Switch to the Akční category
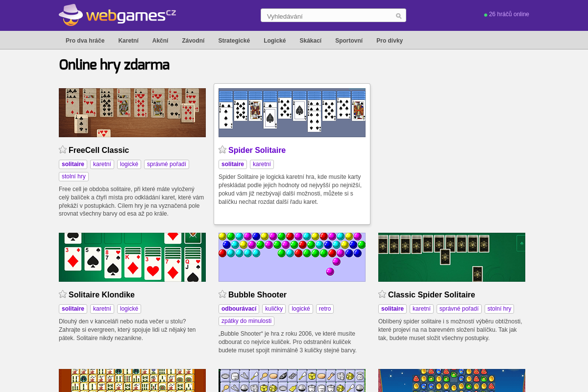Viewport: 588px width, 392px height. coord(160,41)
